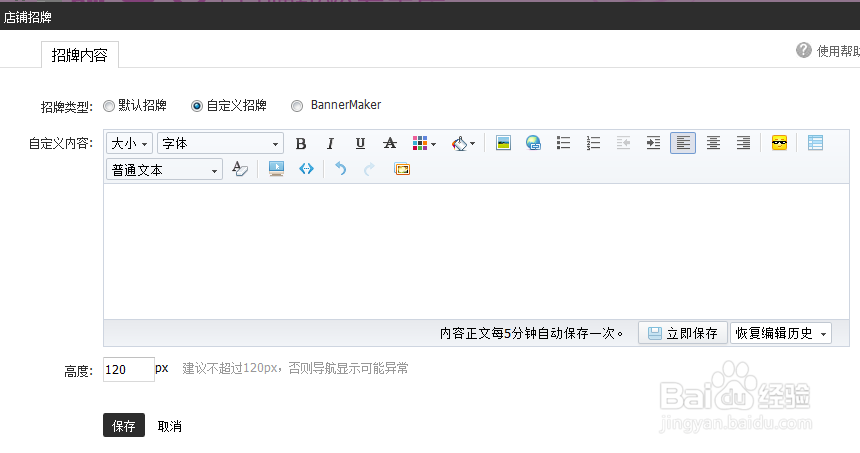Open the 字体 font family dropdown

tap(220, 144)
